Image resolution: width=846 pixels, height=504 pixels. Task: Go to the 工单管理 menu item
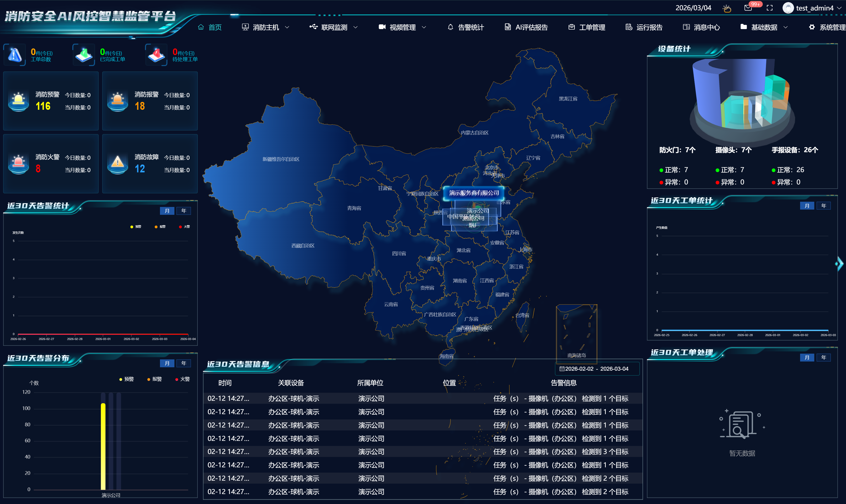592,27
